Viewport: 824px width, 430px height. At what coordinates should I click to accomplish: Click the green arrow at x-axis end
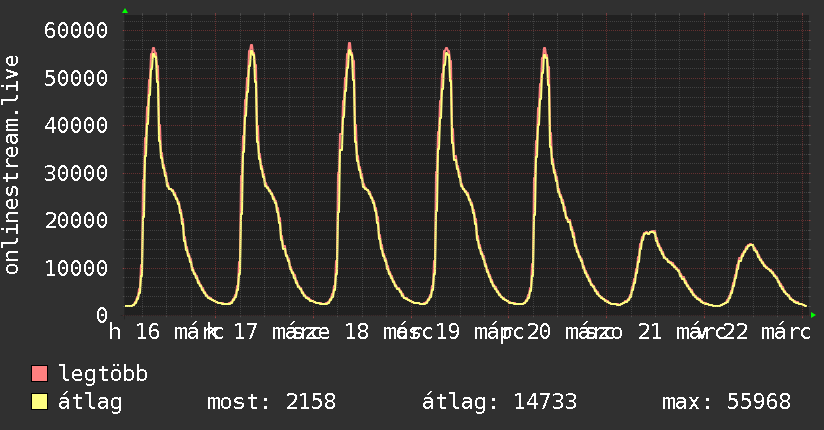813,315
